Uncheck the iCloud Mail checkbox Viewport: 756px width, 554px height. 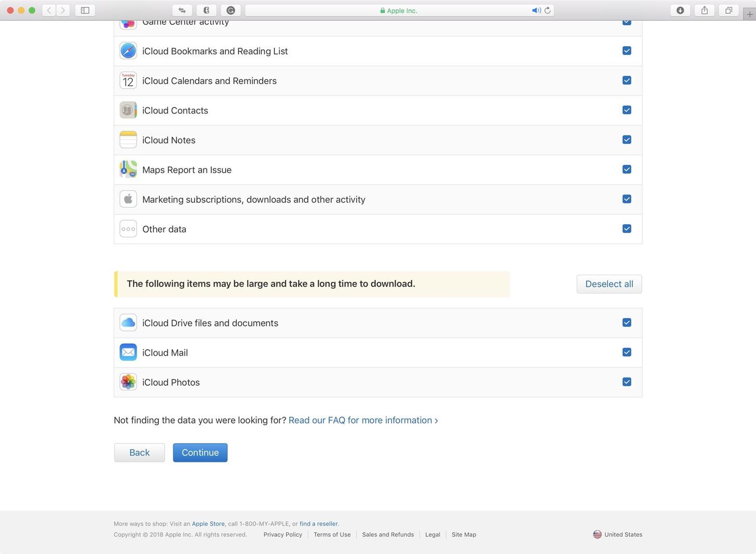pyautogui.click(x=627, y=352)
